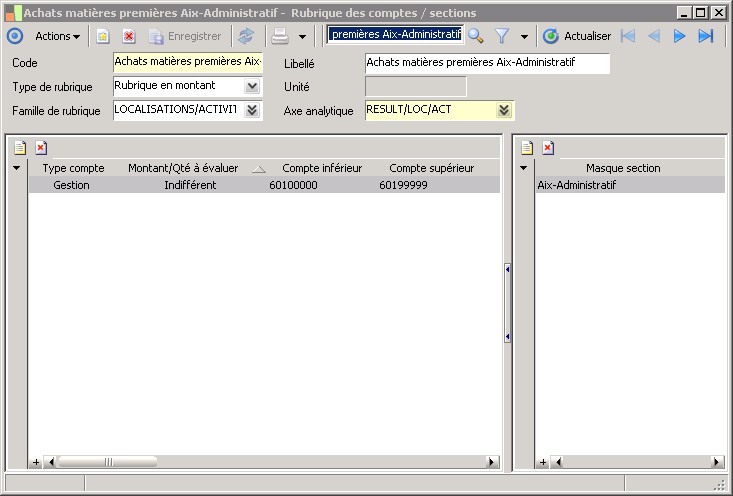Open the section mask grid menu triangle
Screen dimensions: 733x496
(524, 168)
